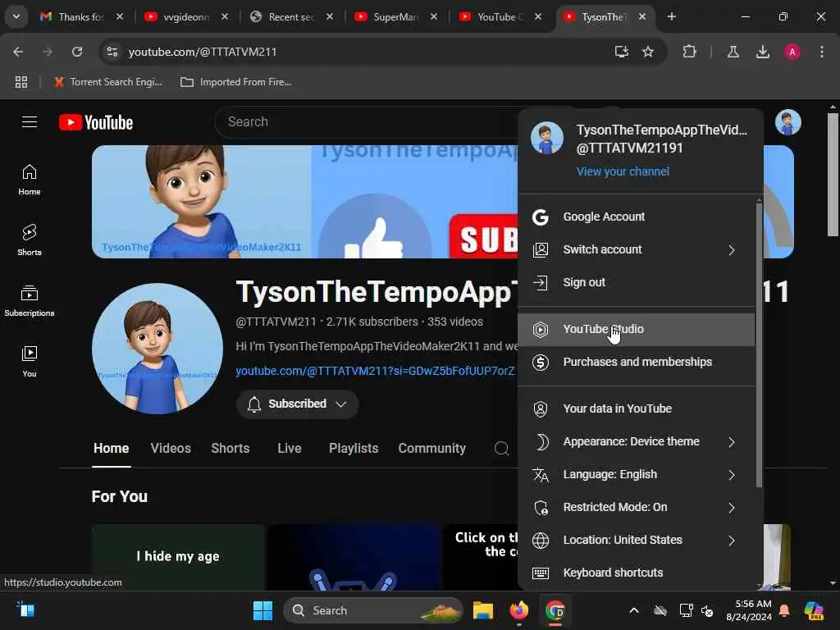Open a new browser tab
Screen dimensions: 840x630
tap(672, 16)
